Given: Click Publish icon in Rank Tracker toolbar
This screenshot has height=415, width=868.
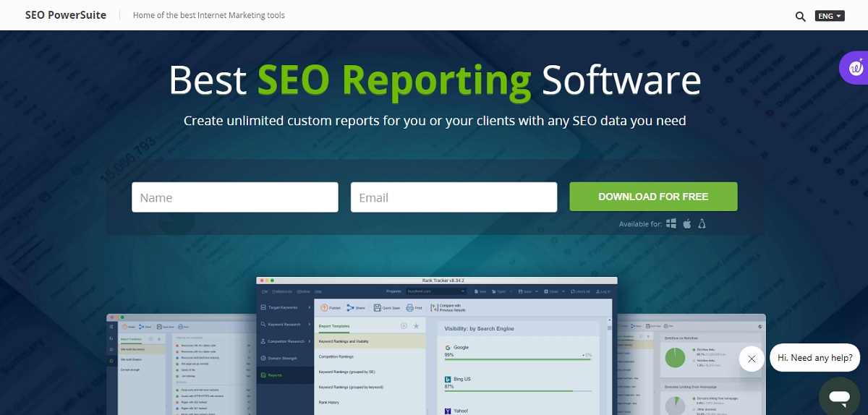Looking at the screenshot, I should [x=324, y=308].
